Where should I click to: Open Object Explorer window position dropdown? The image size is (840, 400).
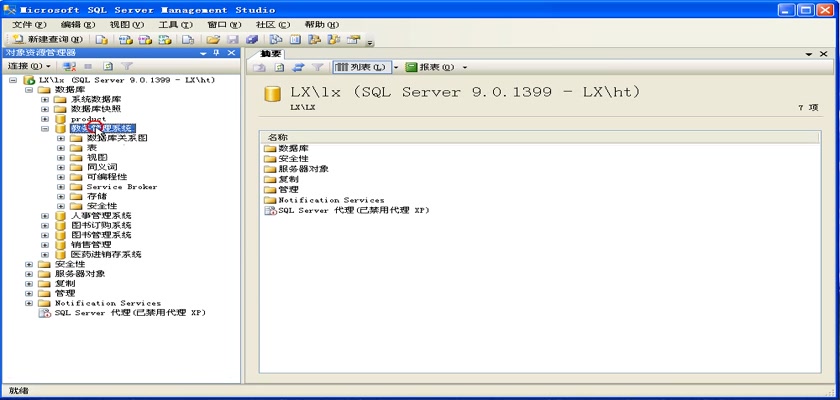pos(204,53)
